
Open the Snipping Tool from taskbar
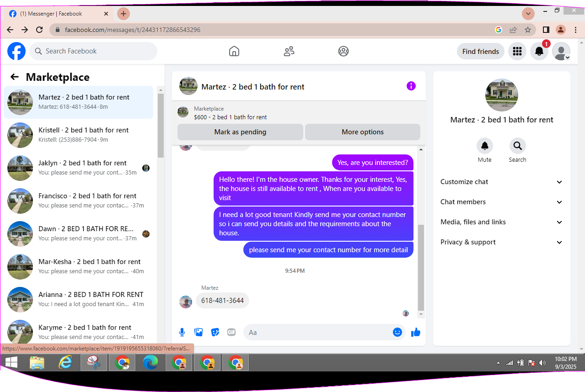tap(94, 363)
